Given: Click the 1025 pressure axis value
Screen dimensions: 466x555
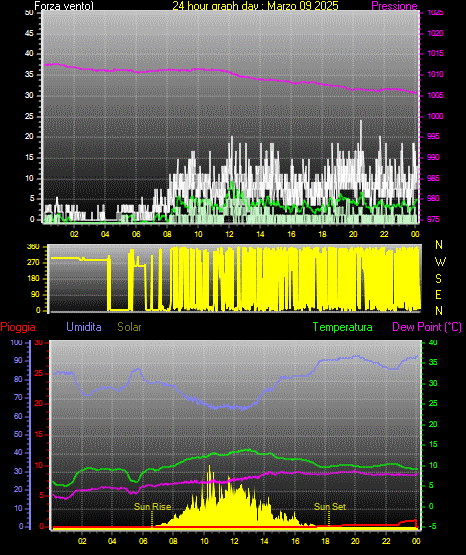Looking at the screenshot, I should click(x=435, y=13).
